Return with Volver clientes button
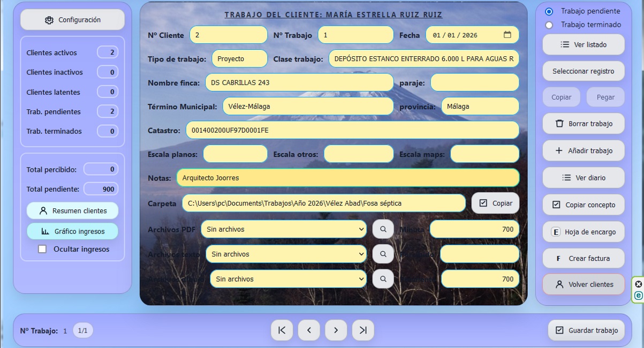The width and height of the screenshot is (644, 348). 583,284
